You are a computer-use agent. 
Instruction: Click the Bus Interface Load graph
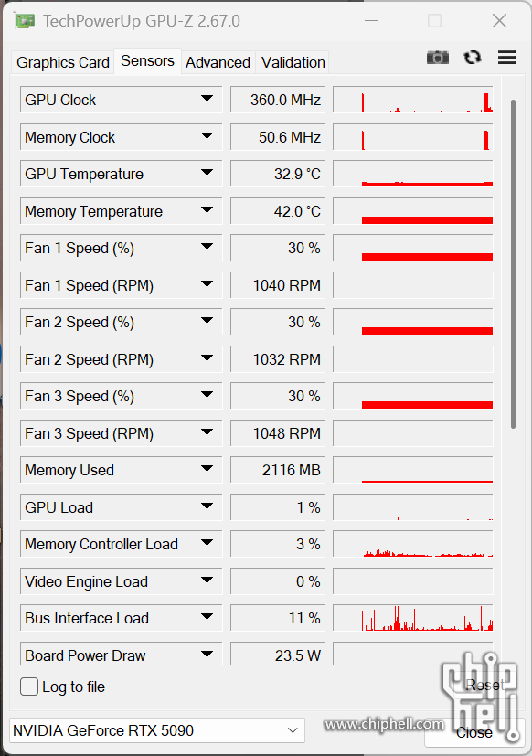[x=413, y=618]
